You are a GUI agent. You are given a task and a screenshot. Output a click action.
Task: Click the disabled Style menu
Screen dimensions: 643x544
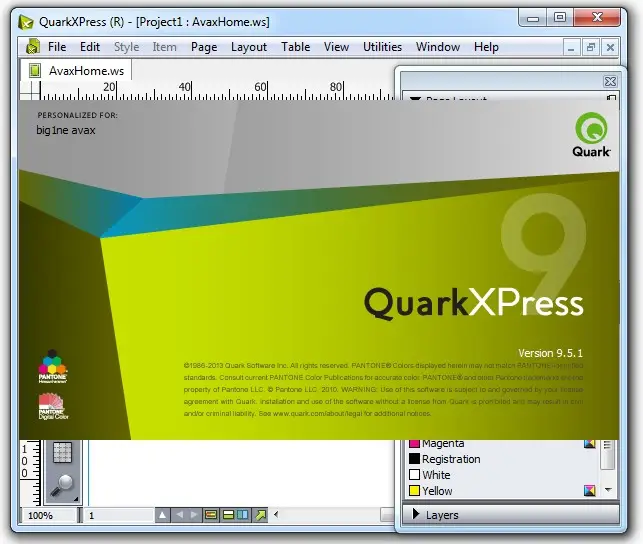tap(126, 47)
